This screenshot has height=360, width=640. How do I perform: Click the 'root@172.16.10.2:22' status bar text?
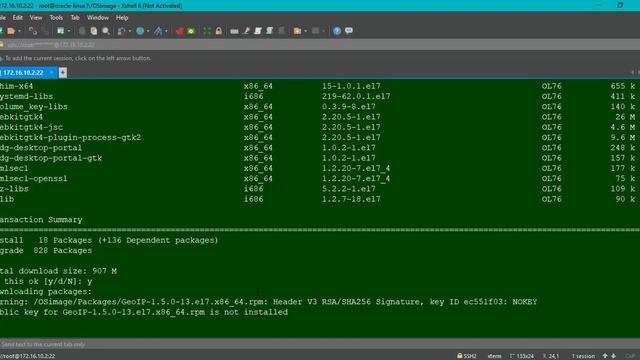click(x=28, y=356)
